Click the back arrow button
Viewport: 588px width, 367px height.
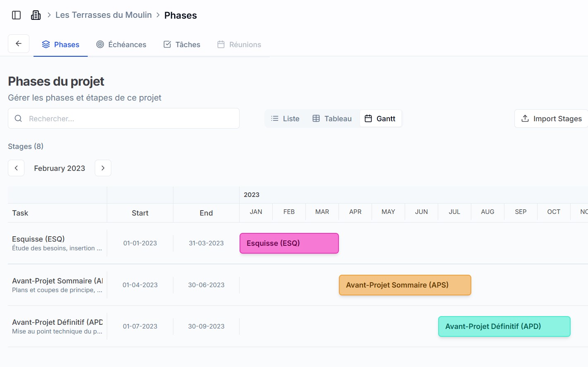pos(19,43)
